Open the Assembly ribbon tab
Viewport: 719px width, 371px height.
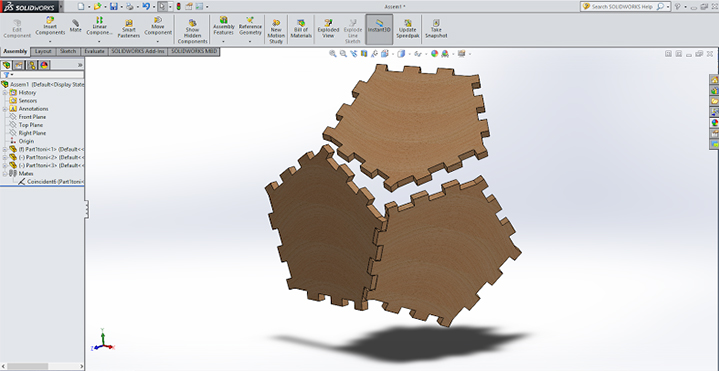click(16, 51)
